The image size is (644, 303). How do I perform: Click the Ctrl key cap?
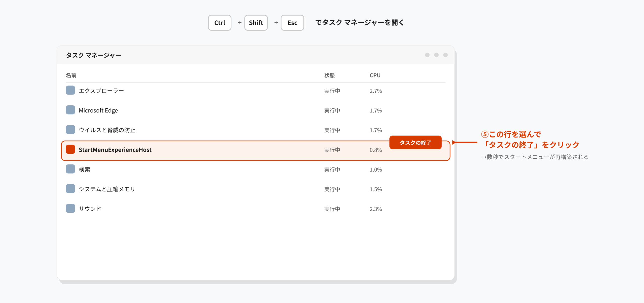pos(220,23)
